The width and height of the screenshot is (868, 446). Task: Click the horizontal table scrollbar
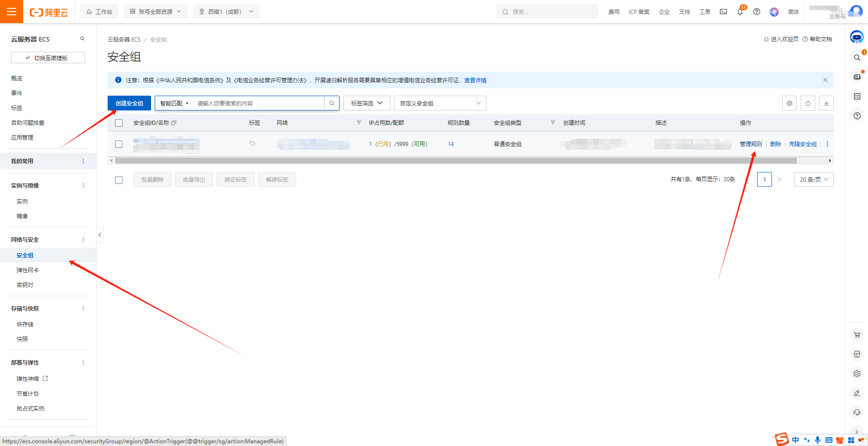coord(455,161)
